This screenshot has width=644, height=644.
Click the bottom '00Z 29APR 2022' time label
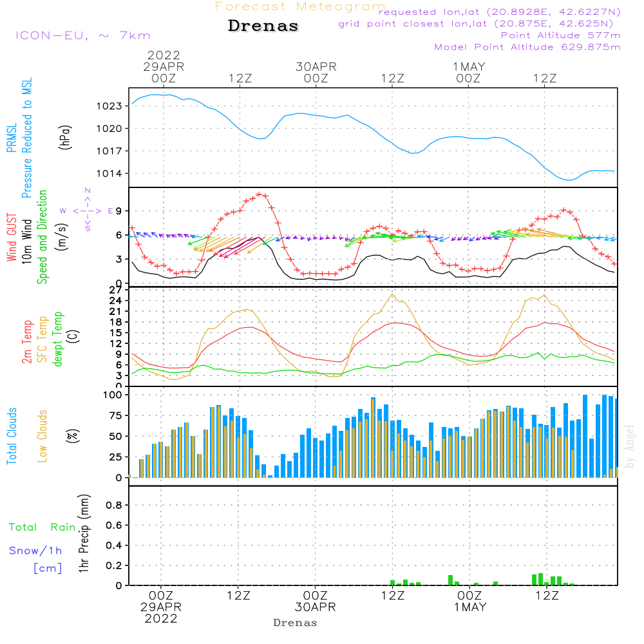pyautogui.click(x=160, y=607)
